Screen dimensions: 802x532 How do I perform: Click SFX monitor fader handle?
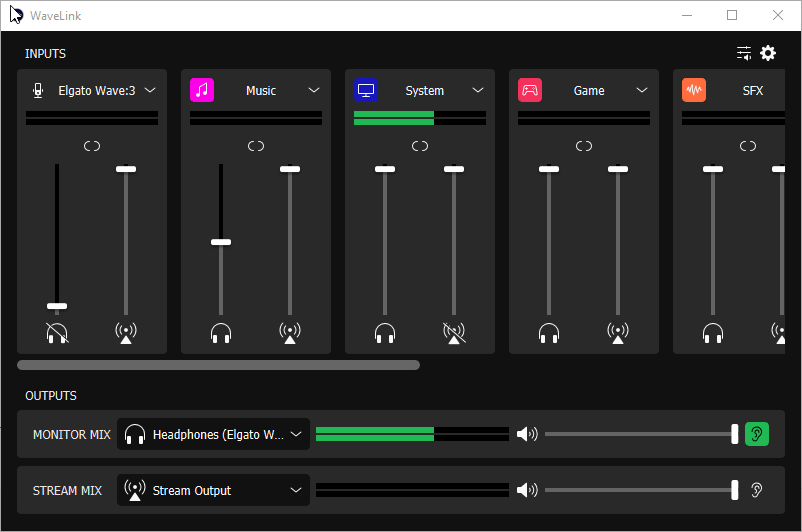pyautogui.click(x=713, y=169)
